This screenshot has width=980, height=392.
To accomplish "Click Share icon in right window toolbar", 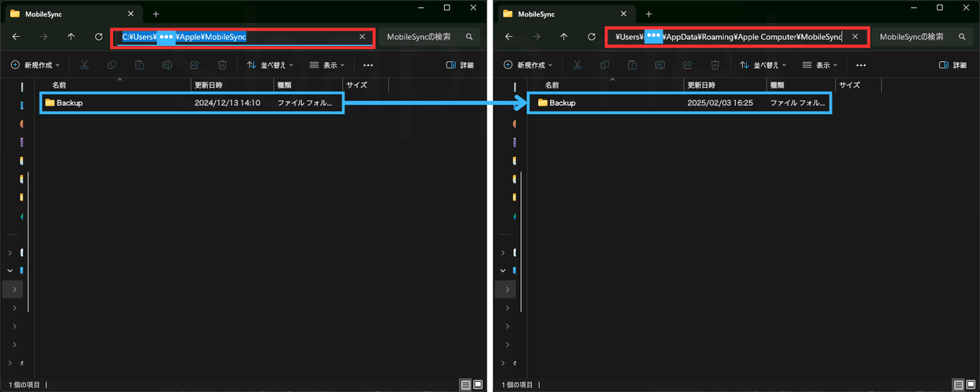I will click(687, 65).
